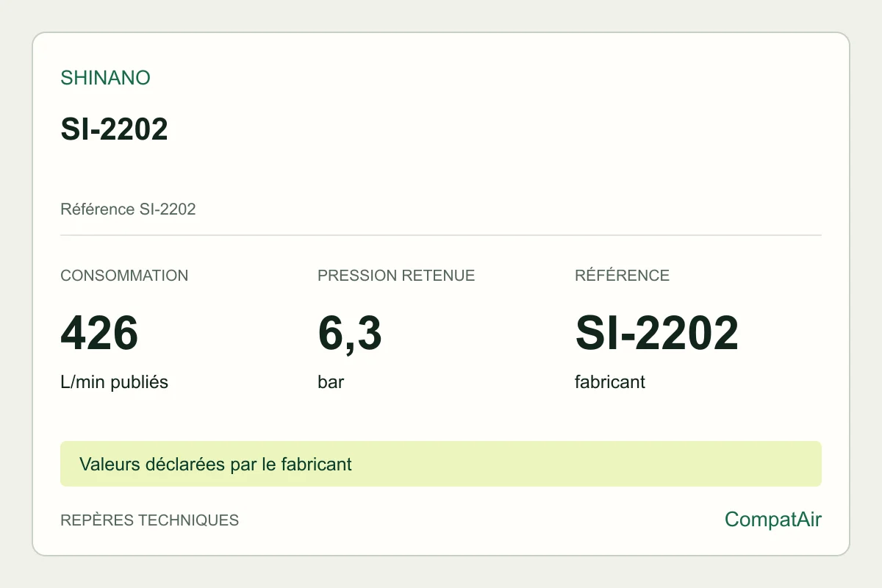Open the CompatAir brand link
882x588 pixels.
click(773, 520)
